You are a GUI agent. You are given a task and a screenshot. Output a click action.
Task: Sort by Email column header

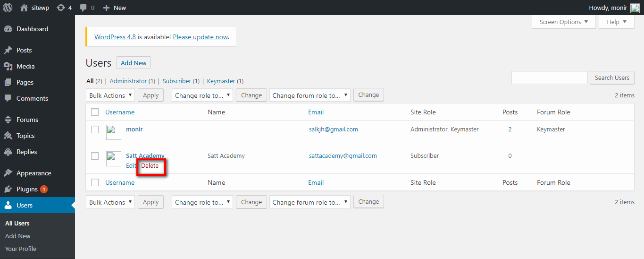[x=316, y=112]
